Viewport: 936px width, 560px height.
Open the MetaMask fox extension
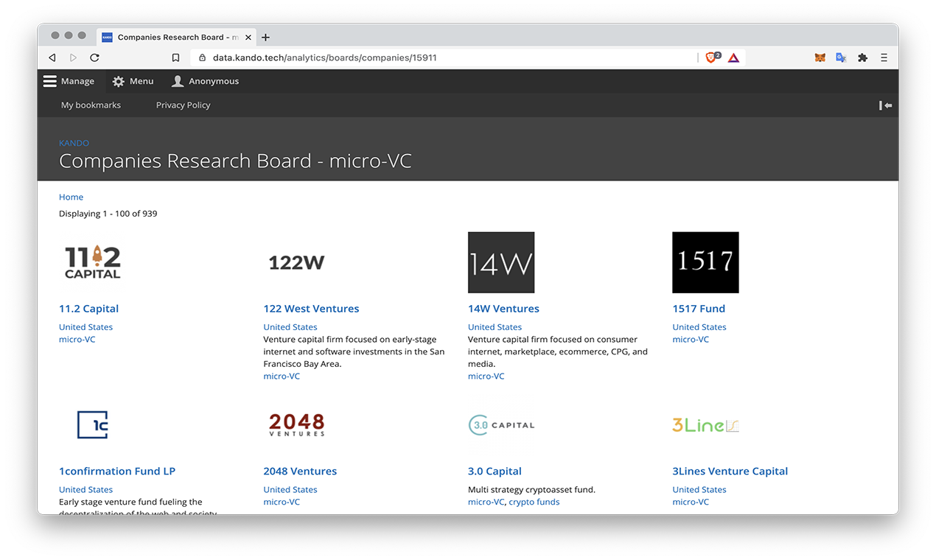pos(820,57)
